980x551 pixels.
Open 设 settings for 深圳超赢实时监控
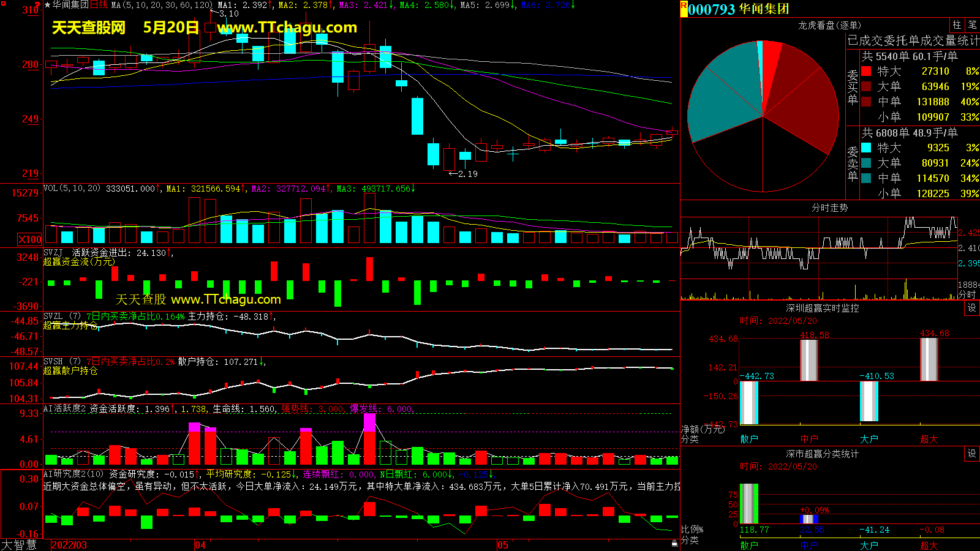pos(972,308)
